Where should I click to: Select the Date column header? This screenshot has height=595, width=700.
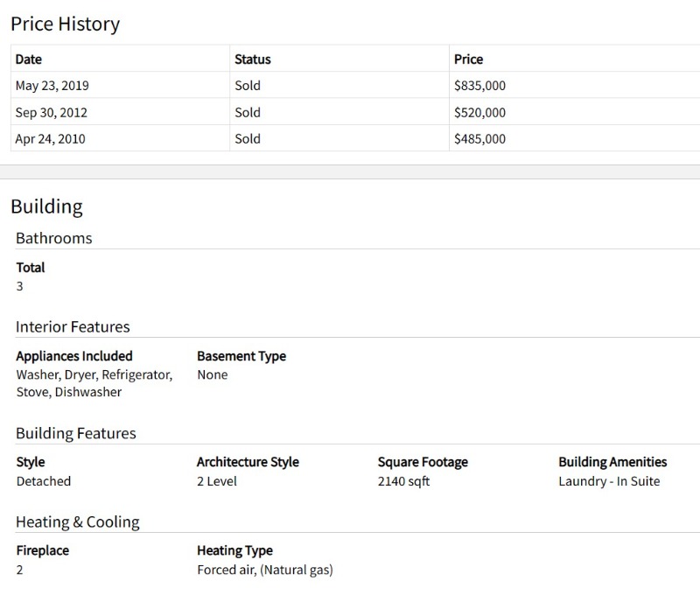pyautogui.click(x=29, y=59)
